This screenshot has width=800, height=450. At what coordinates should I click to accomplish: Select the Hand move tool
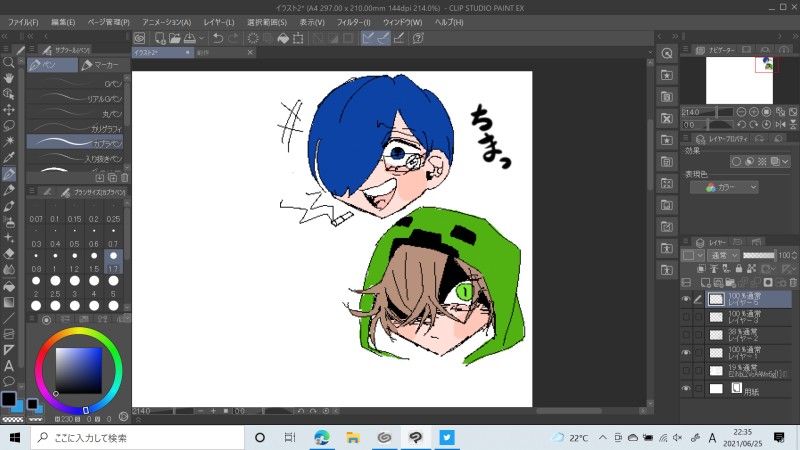click(9, 78)
